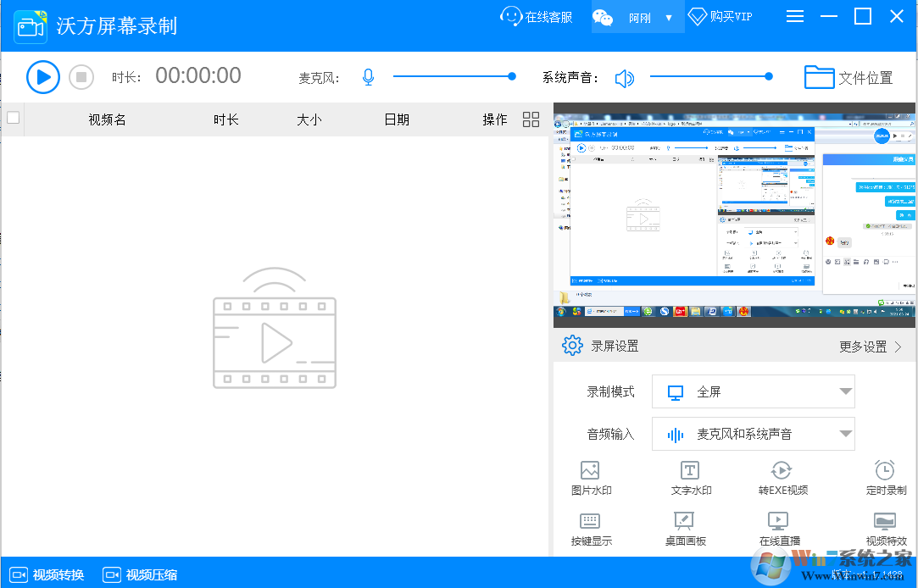
Task: Open the 图片水印 (image watermark) tool
Action: [x=590, y=479]
